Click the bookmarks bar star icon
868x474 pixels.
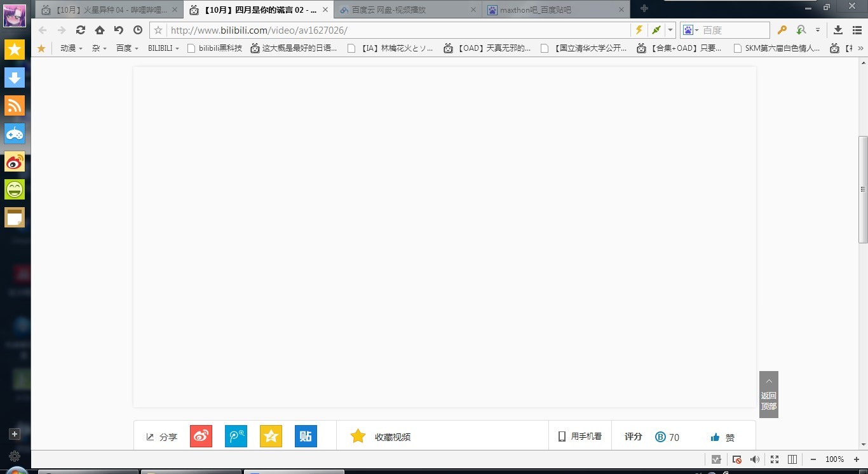tap(41, 48)
